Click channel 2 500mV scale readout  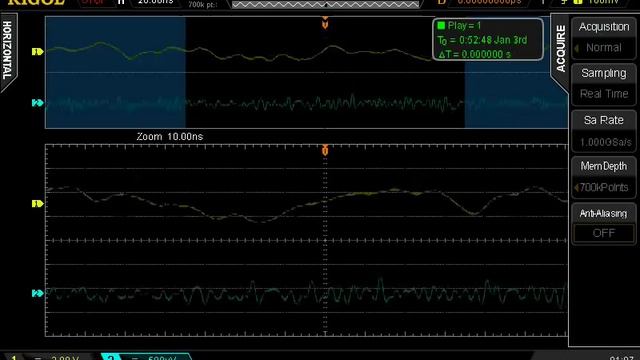[162, 358]
